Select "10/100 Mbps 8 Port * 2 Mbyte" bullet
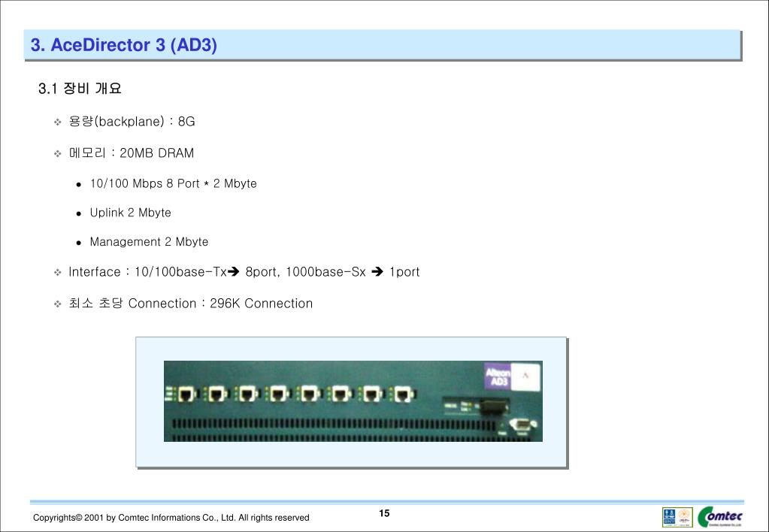Screen dimensions: 769x532 (x=173, y=183)
